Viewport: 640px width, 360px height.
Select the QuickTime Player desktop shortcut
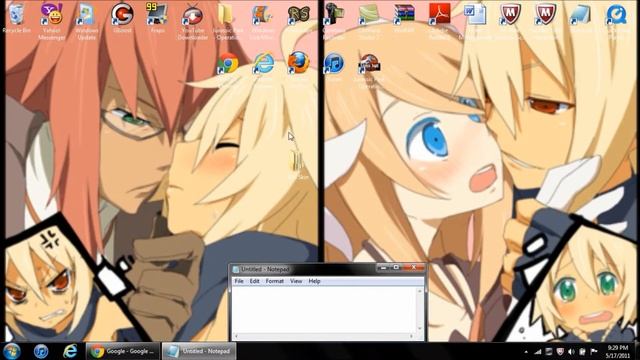click(616, 20)
